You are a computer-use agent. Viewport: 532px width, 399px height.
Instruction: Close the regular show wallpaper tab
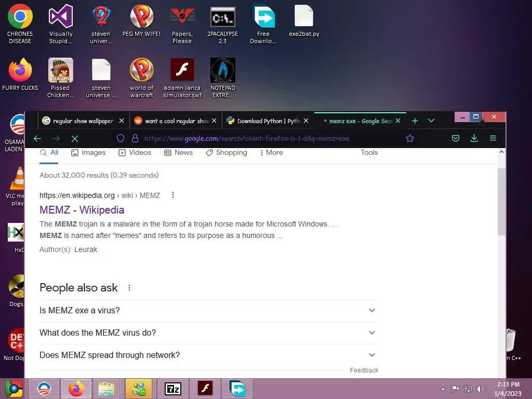point(122,121)
